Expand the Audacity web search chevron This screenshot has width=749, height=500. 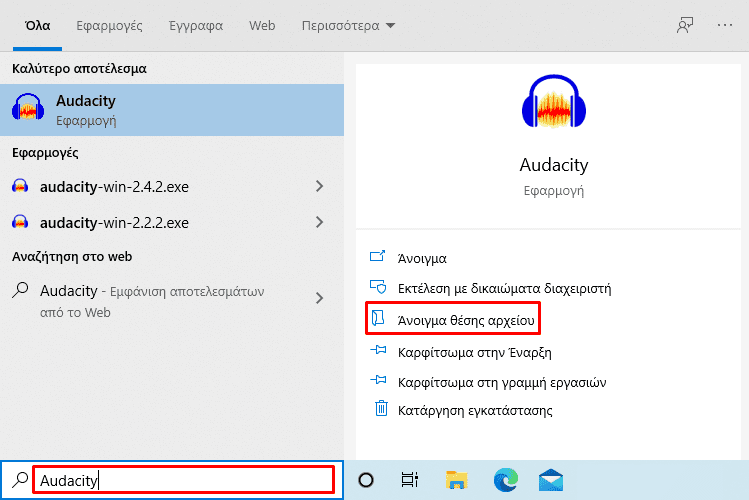point(320,298)
